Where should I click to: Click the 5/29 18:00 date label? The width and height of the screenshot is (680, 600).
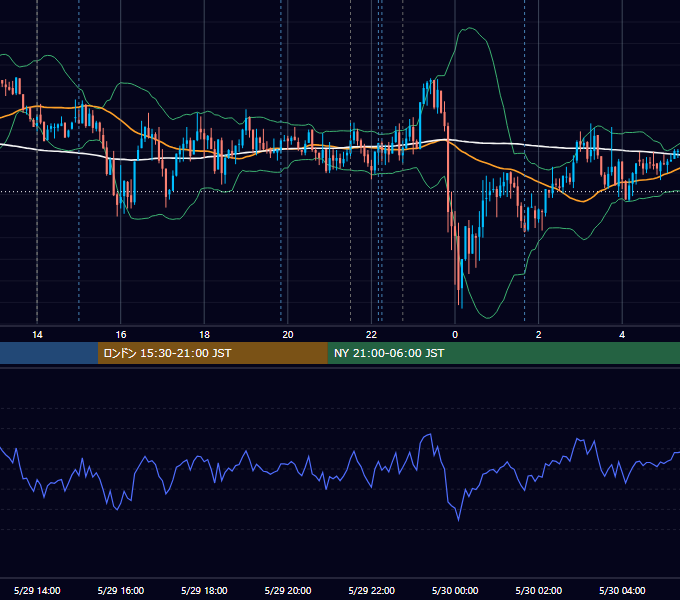click(204, 590)
